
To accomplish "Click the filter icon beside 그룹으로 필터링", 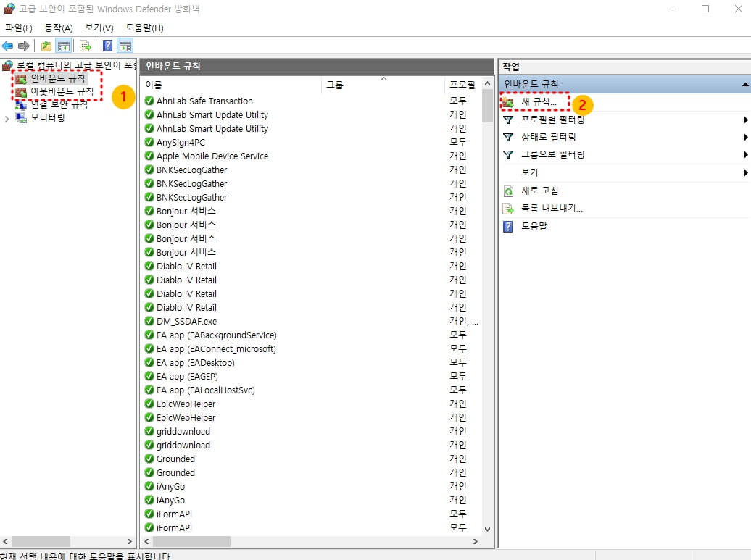I will click(x=508, y=154).
